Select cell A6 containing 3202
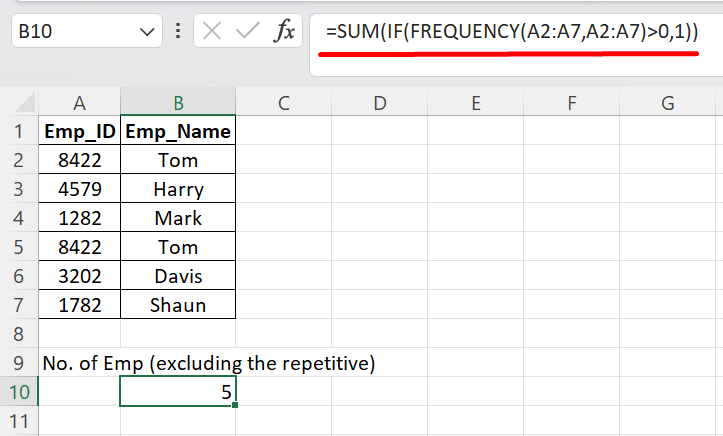The width and height of the screenshot is (723, 436). pyautogui.click(x=79, y=276)
